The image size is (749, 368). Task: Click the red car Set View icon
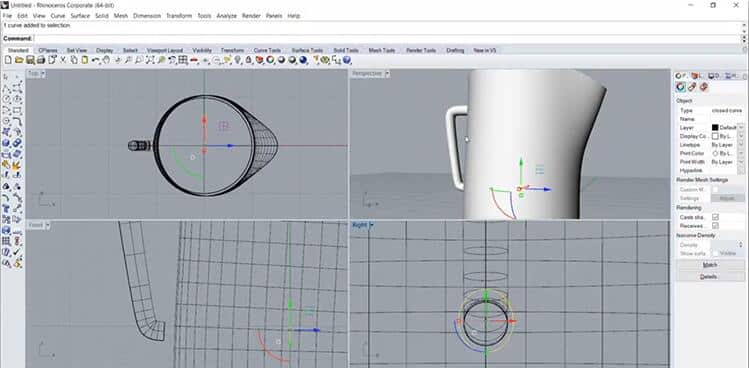pos(194,60)
